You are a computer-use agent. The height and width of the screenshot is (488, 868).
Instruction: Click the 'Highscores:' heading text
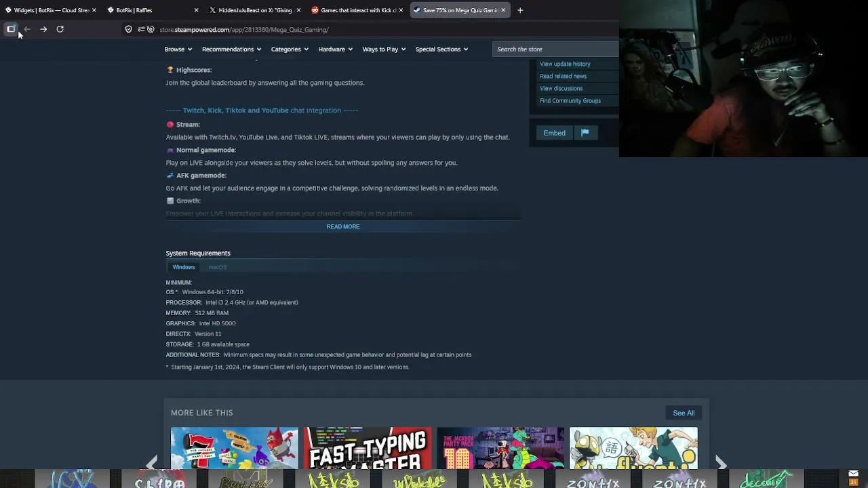pos(194,70)
